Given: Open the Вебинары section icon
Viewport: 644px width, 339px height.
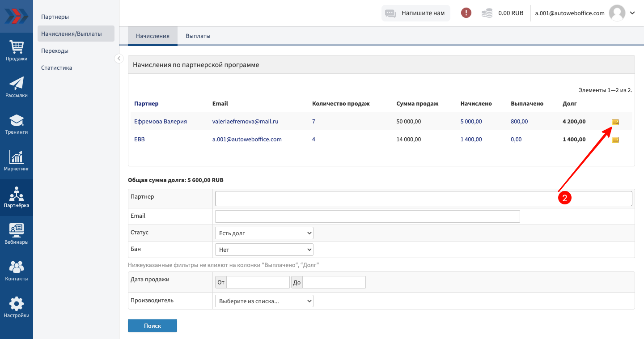Looking at the screenshot, I should [x=17, y=234].
